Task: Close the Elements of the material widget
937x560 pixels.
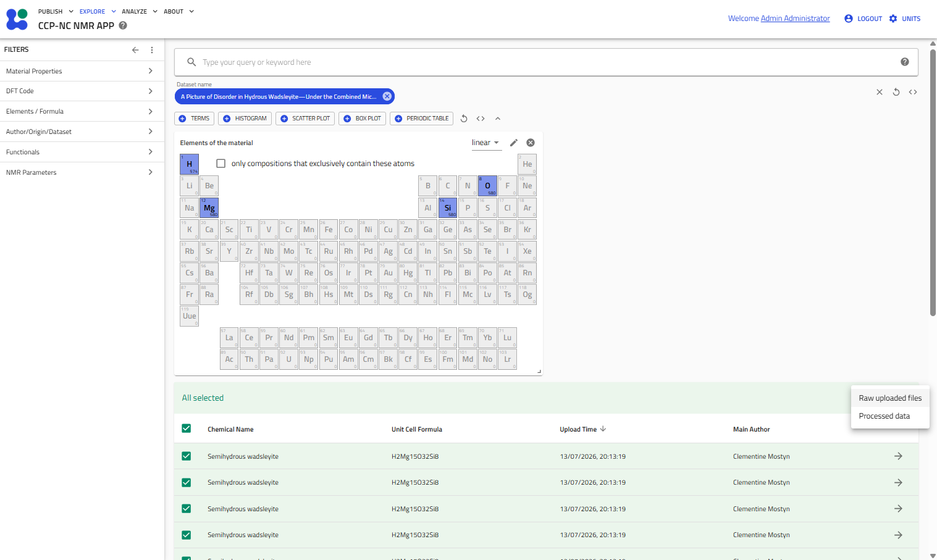Action: (x=531, y=143)
